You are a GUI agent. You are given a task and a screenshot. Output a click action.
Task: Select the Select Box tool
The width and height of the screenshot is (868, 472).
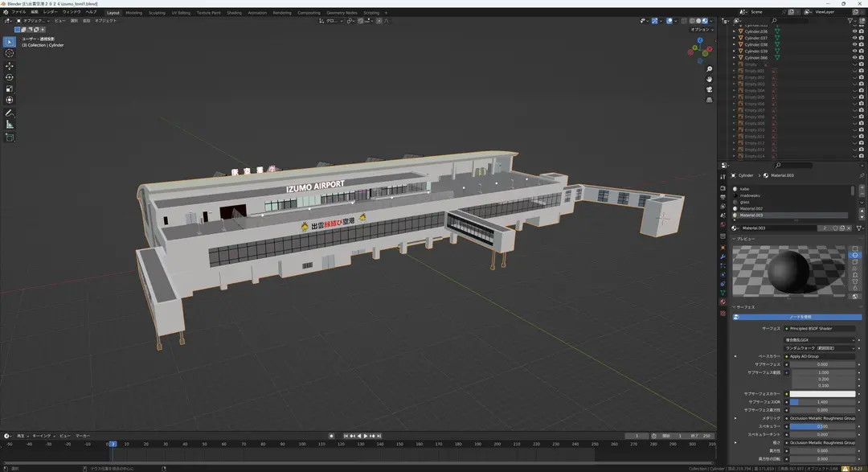coord(10,42)
